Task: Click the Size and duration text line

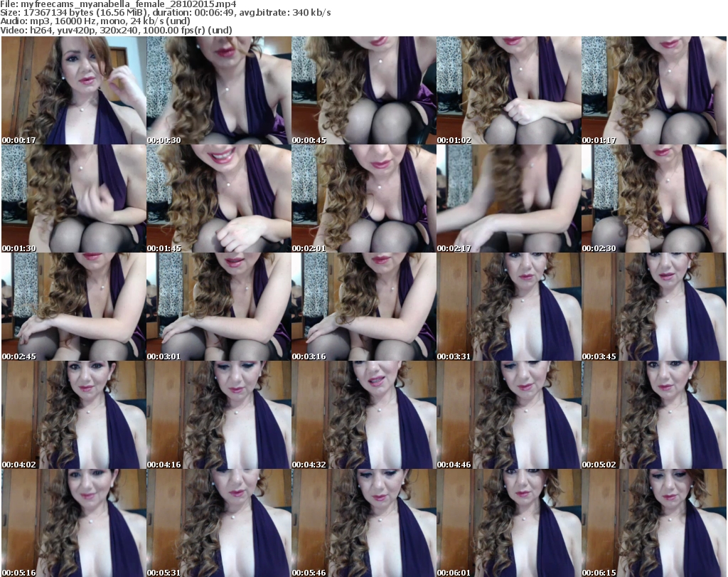Action: pyautogui.click(x=166, y=13)
